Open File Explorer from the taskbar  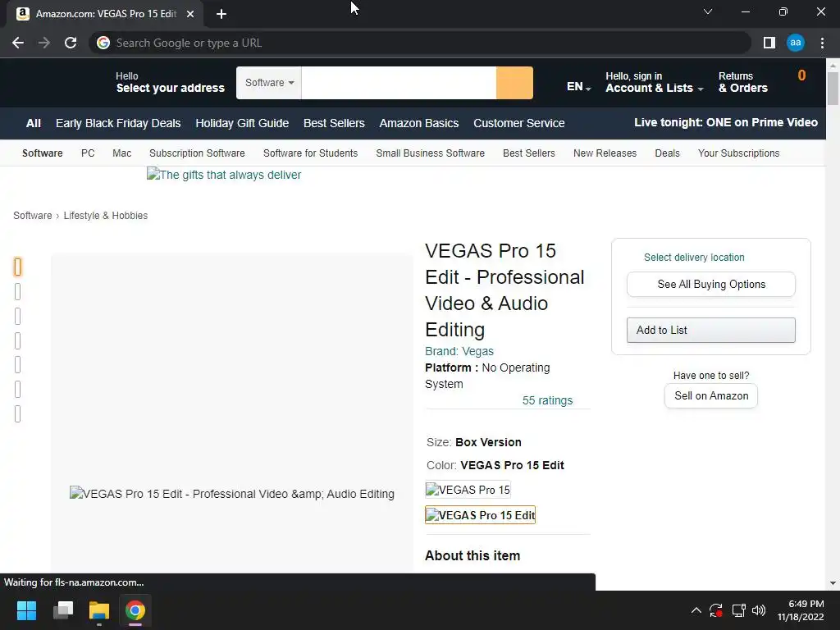coord(99,610)
